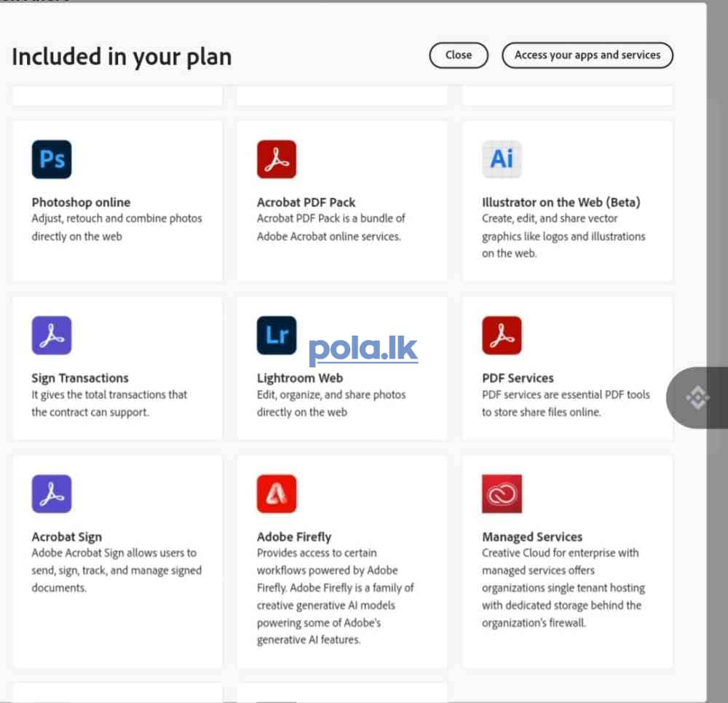728x703 pixels.
Task: Select the Acrobat Sign title
Action: 67,537
